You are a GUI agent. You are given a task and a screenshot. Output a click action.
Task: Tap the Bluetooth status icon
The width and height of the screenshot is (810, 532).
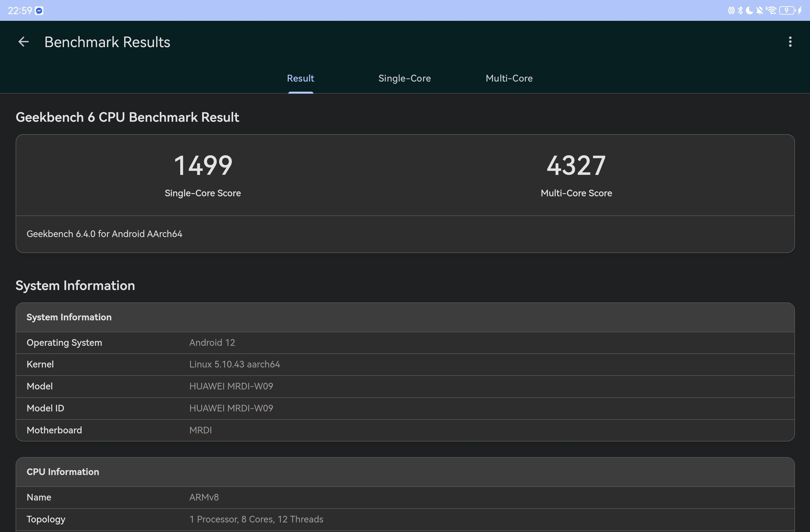coord(740,10)
